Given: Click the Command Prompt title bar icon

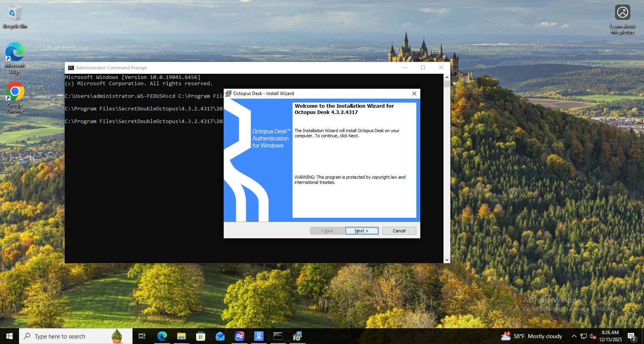Looking at the screenshot, I should point(71,68).
